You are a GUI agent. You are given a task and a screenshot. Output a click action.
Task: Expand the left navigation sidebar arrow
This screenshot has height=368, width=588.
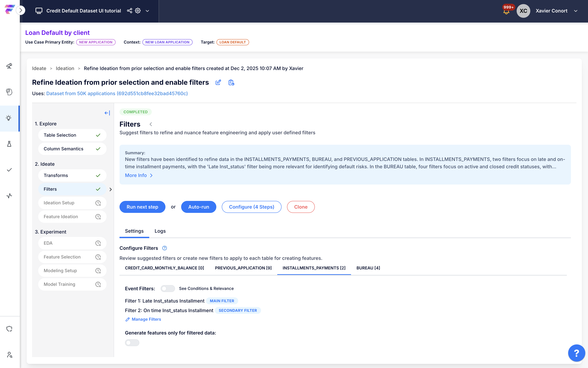21,10
